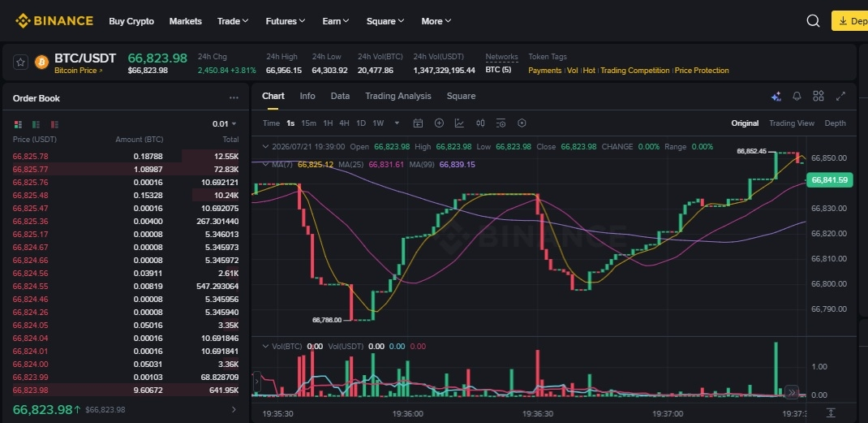Open the chart date range calendar icon
Image resolution: width=868 pixels, height=423 pixels.
418,123
